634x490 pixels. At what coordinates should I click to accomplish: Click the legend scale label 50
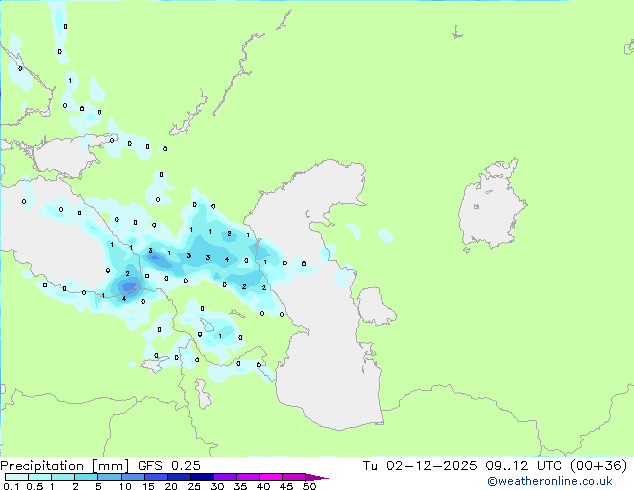pyautogui.click(x=309, y=486)
